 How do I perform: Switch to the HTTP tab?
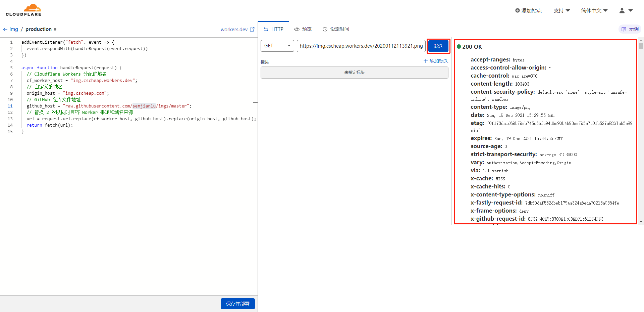click(x=273, y=29)
